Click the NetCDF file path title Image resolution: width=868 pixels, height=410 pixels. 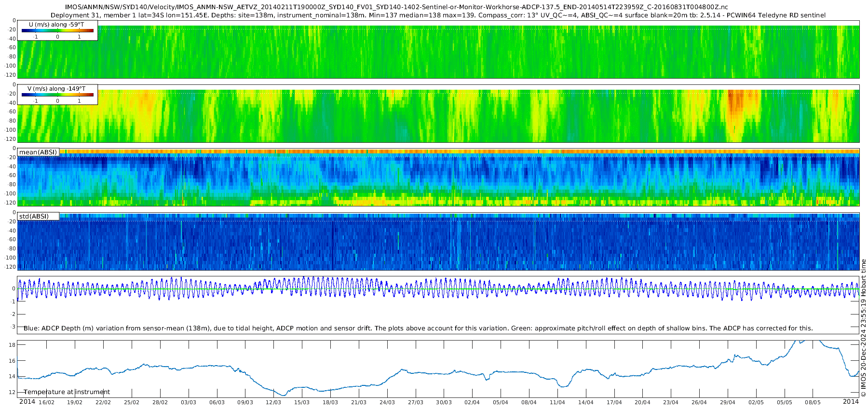(x=396, y=7)
